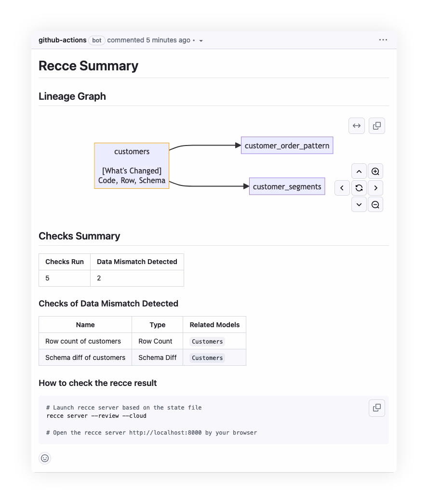Add an emoji reaction to the comment
This screenshot has width=428, height=504.
[45, 458]
